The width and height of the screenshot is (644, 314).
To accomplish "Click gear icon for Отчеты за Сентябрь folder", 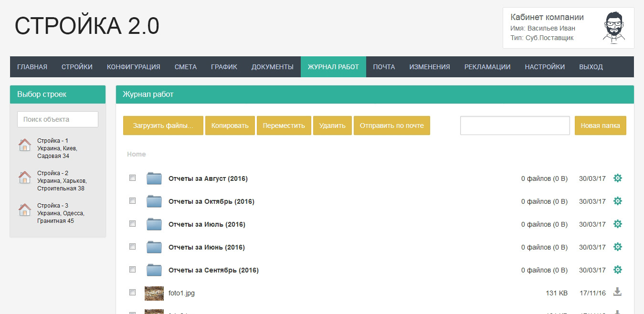I will [x=617, y=270].
